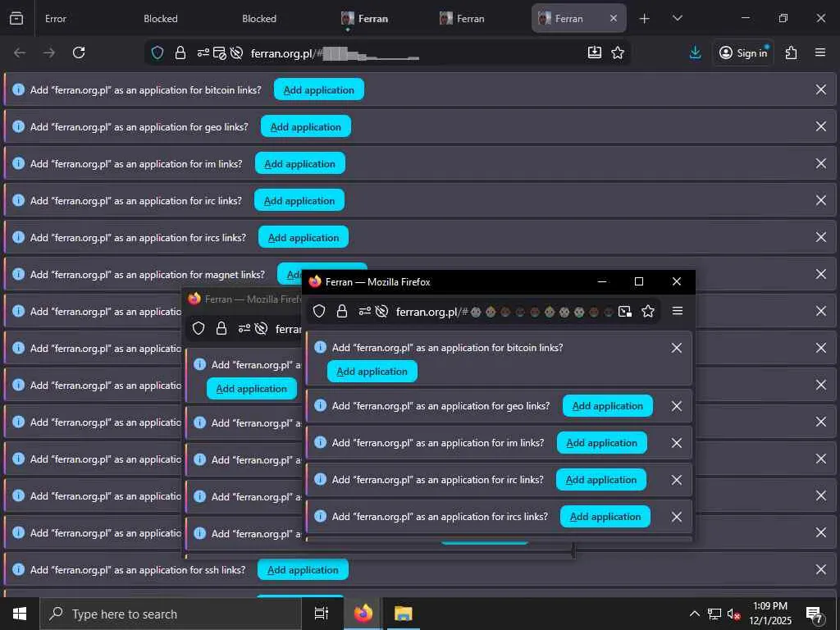Click Add application in the background popup window
This screenshot has width=840, height=630.
(251, 388)
